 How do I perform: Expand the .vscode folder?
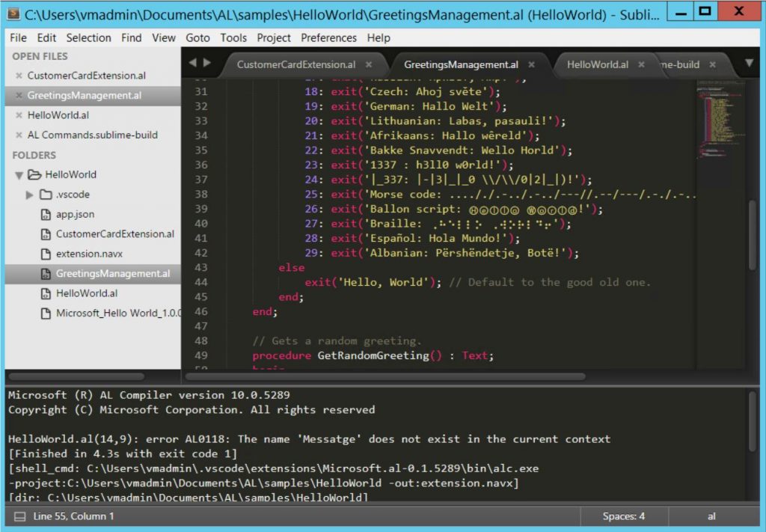[28, 195]
